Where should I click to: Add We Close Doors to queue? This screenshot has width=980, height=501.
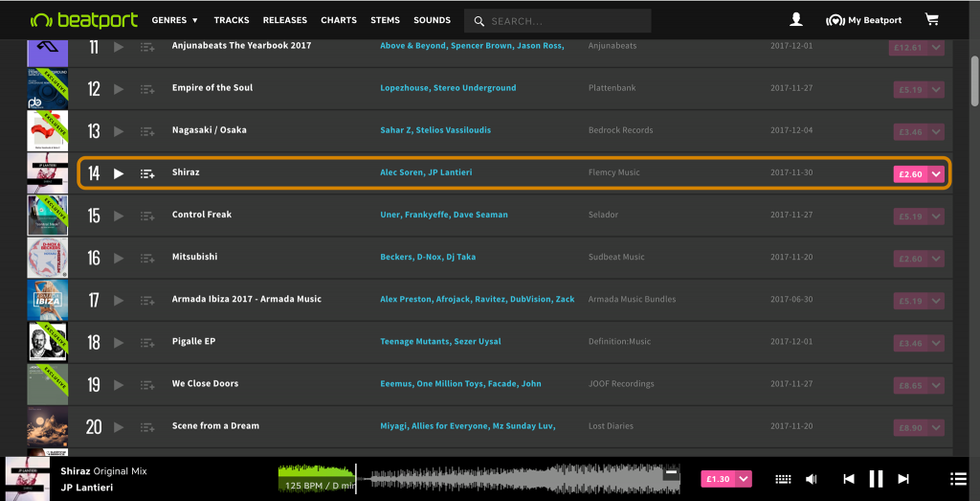[x=147, y=385]
